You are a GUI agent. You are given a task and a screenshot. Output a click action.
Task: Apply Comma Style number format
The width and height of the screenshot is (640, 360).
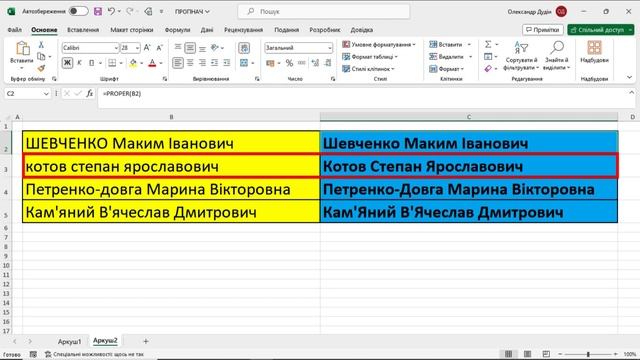pos(302,63)
